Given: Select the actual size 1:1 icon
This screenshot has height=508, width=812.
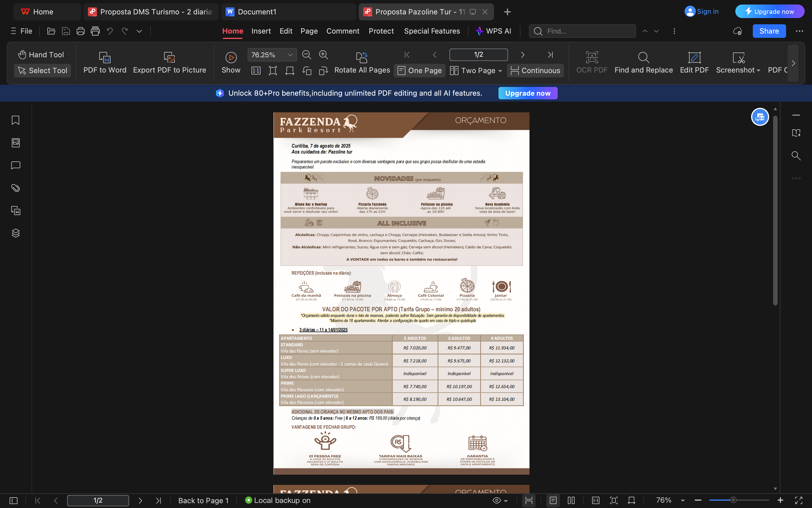Looking at the screenshot, I should tap(256, 71).
